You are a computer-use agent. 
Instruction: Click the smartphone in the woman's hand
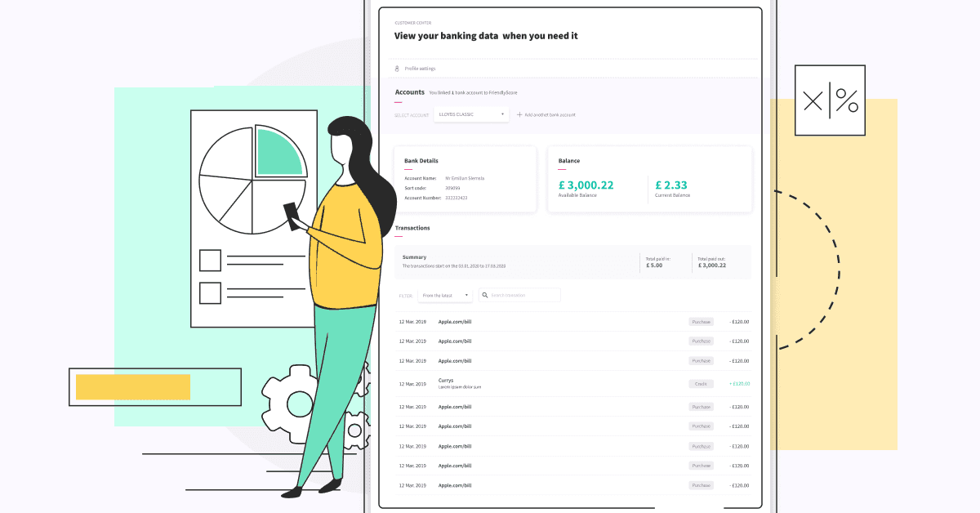292,216
